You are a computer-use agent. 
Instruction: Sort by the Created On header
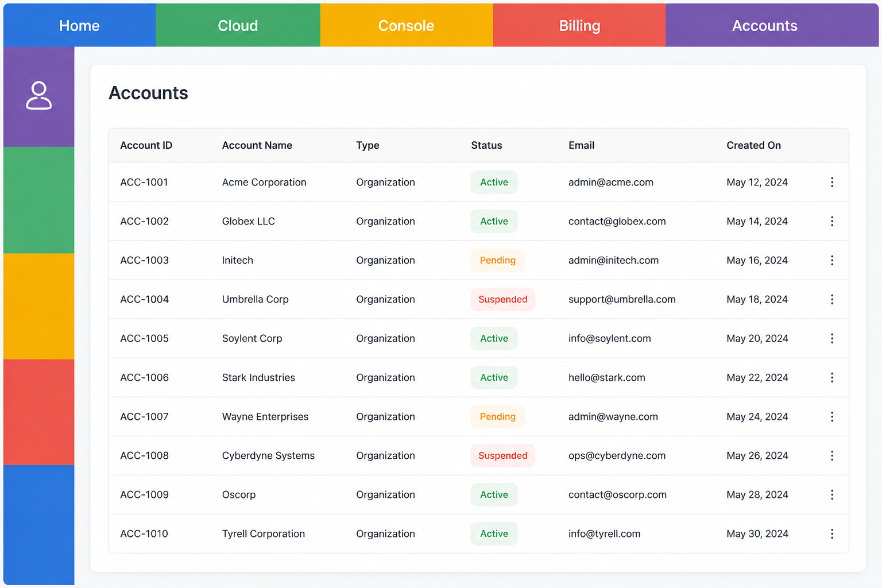[x=753, y=145]
